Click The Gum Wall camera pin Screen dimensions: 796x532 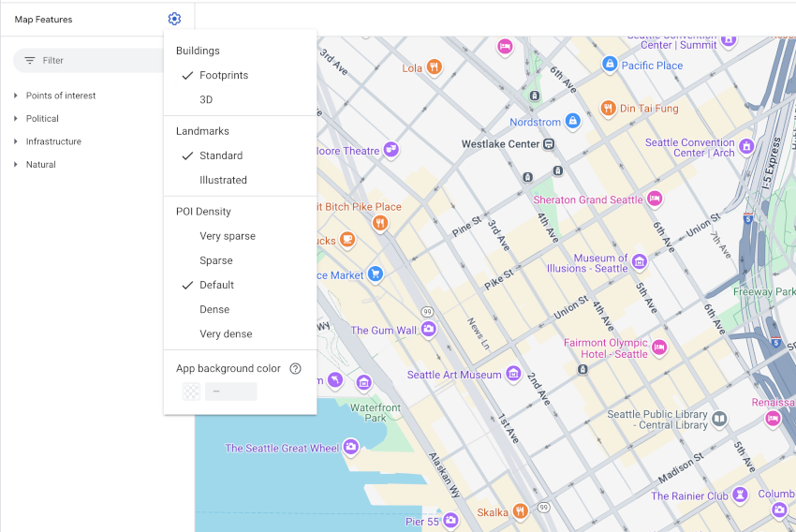pyautogui.click(x=429, y=329)
